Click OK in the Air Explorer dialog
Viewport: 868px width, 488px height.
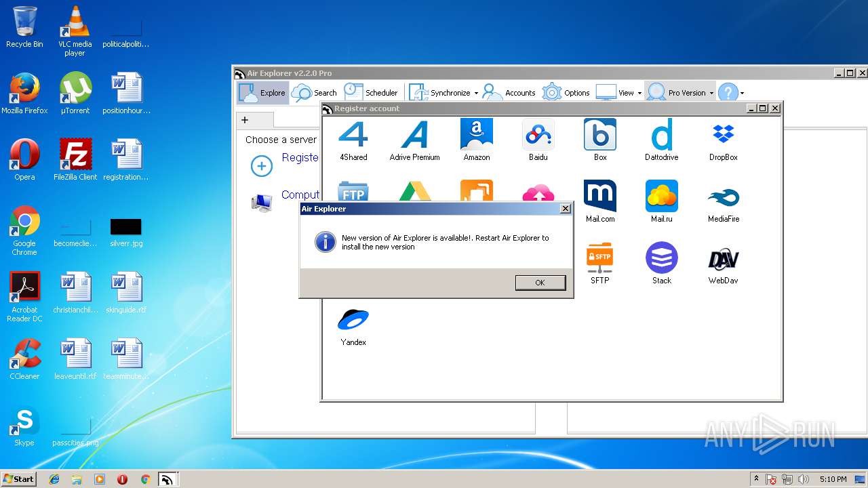click(x=540, y=283)
